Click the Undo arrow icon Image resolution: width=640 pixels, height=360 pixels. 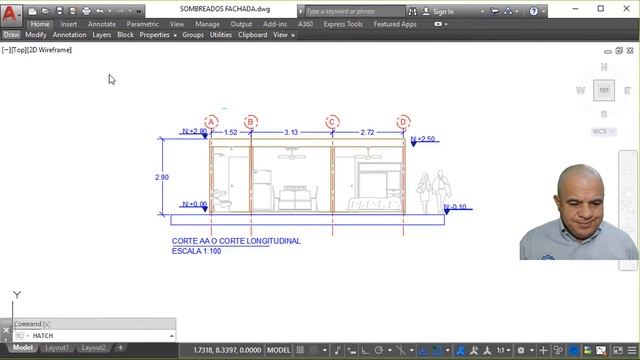(100, 11)
